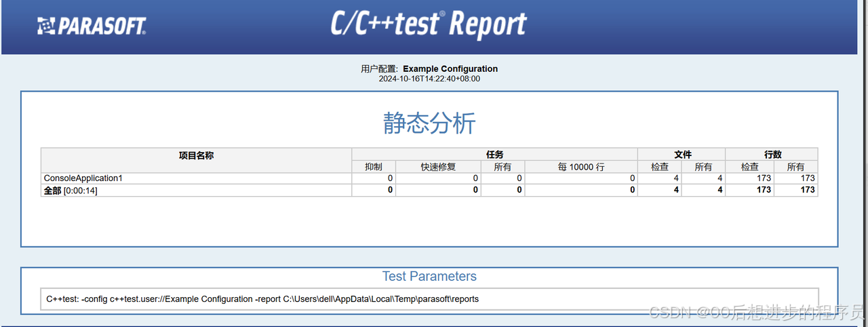
Task: Click the Parasoft logo in the header
Action: pos(92,26)
